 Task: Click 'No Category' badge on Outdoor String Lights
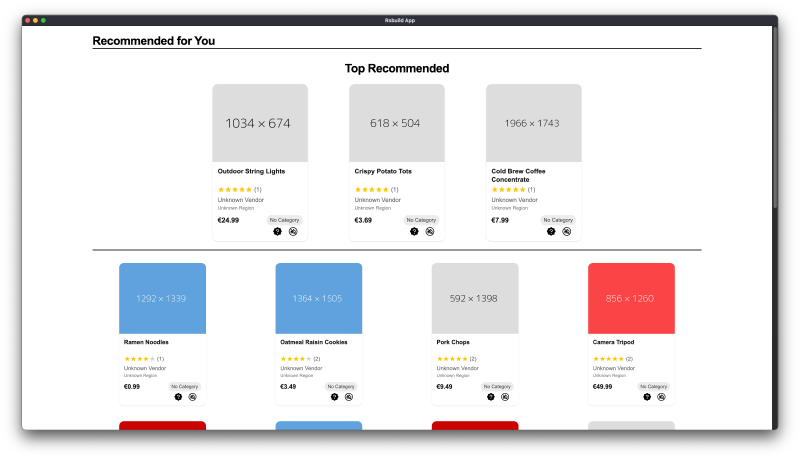tap(285, 220)
